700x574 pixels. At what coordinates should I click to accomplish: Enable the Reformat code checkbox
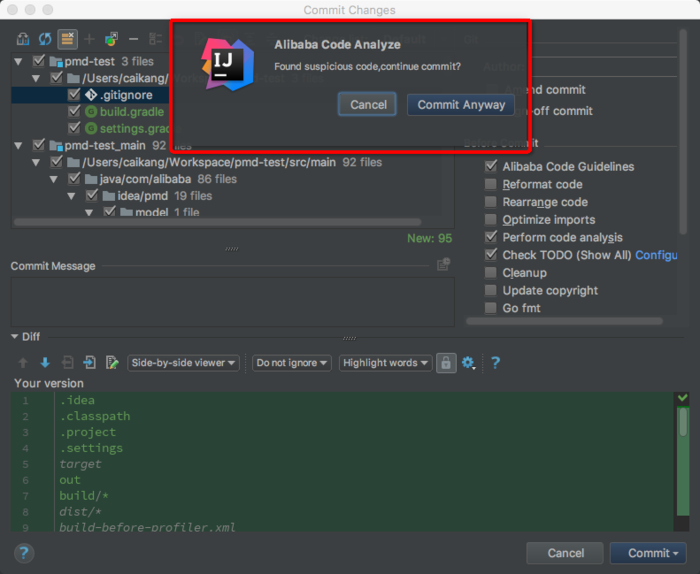point(491,184)
